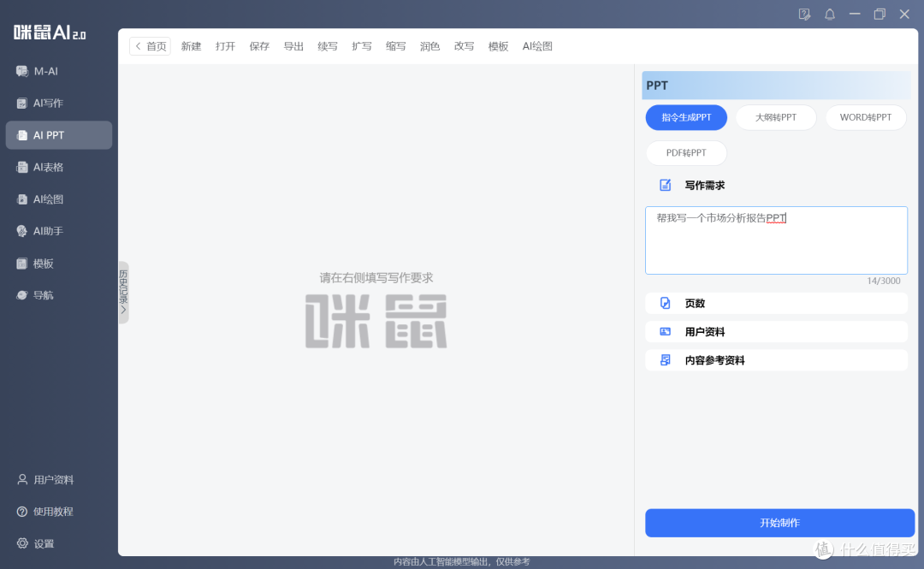Click the 开始制作 button

779,523
